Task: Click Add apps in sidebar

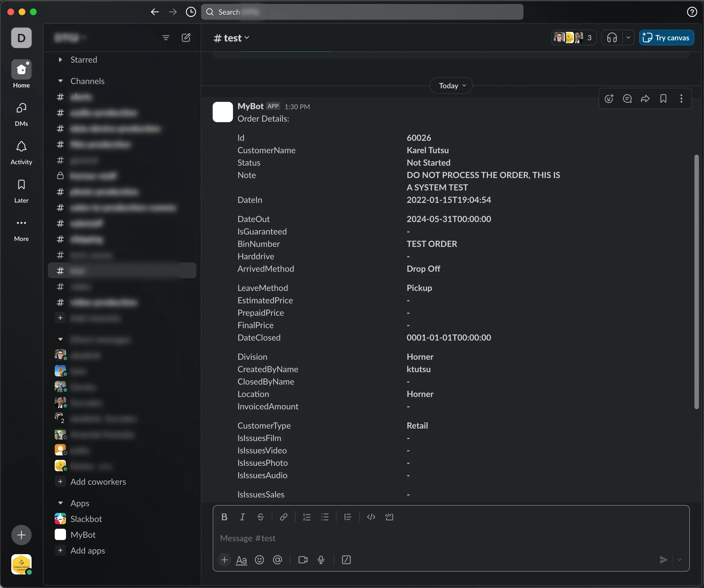Action: pos(88,550)
